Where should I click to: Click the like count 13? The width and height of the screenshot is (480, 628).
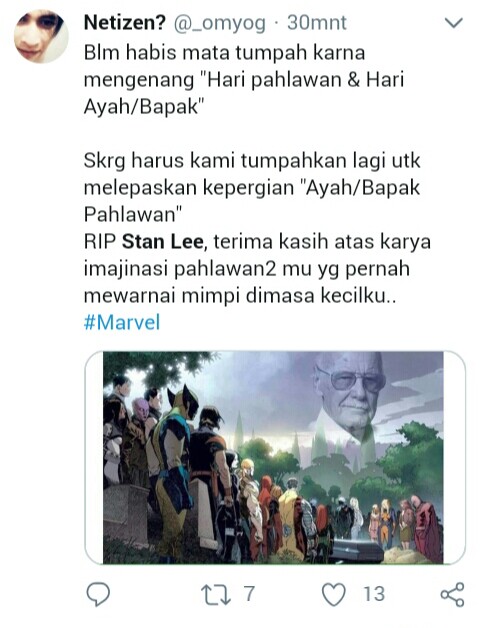click(x=374, y=594)
